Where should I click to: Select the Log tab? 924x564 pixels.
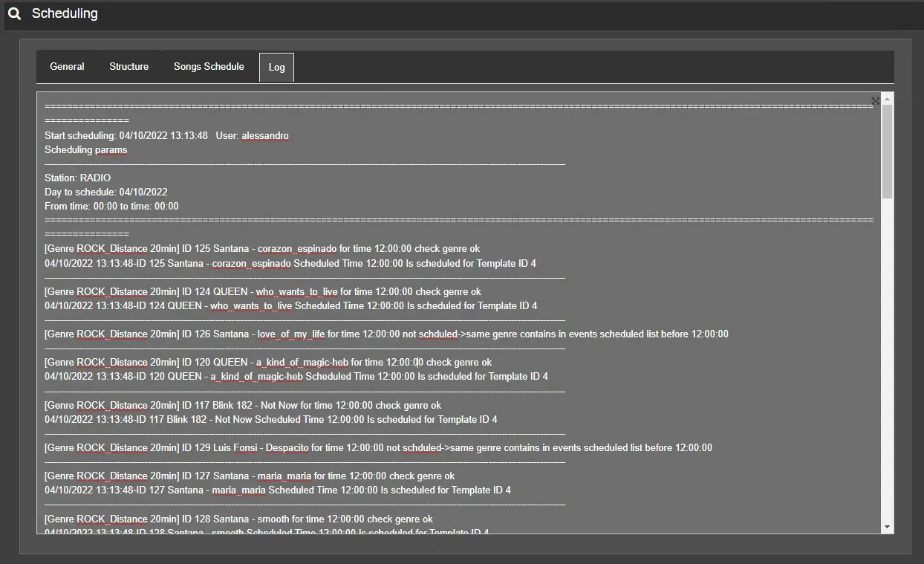[x=276, y=68]
